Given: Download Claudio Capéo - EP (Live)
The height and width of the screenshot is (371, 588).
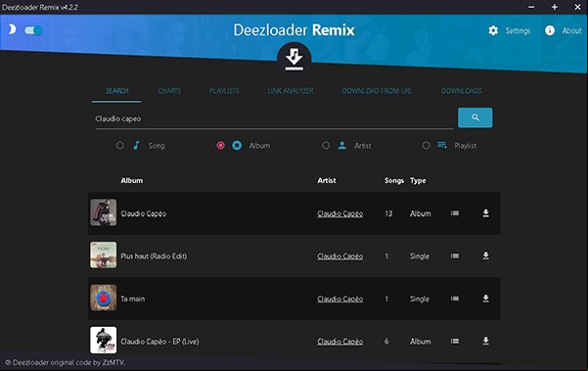Looking at the screenshot, I should tap(485, 341).
